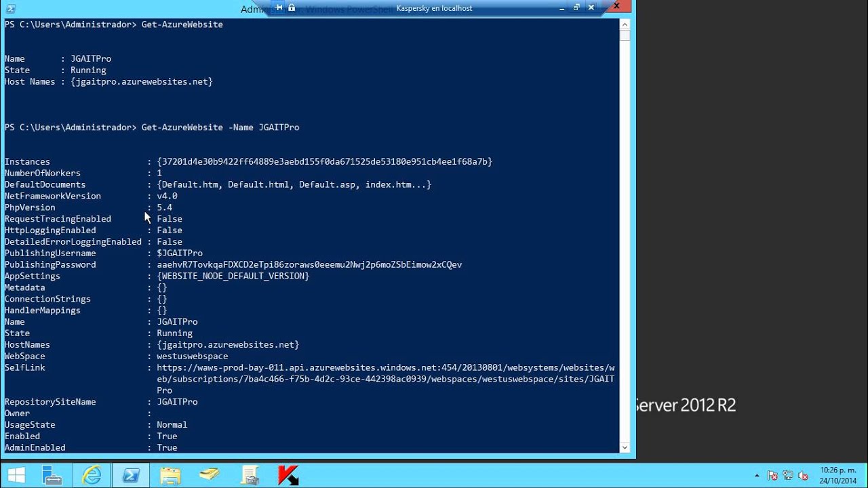Click the 'v4.0' NetFrameworkVersion value
The height and width of the screenshot is (488, 868).
click(167, 196)
